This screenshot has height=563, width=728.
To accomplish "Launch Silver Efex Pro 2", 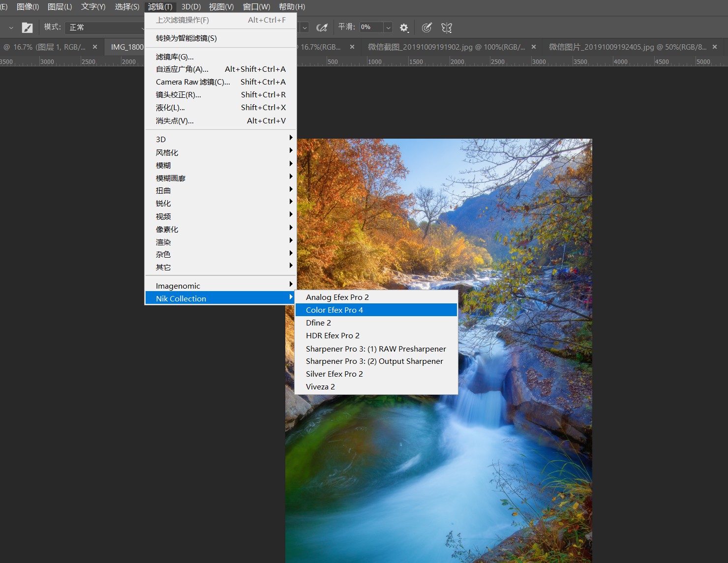I will (376, 374).
